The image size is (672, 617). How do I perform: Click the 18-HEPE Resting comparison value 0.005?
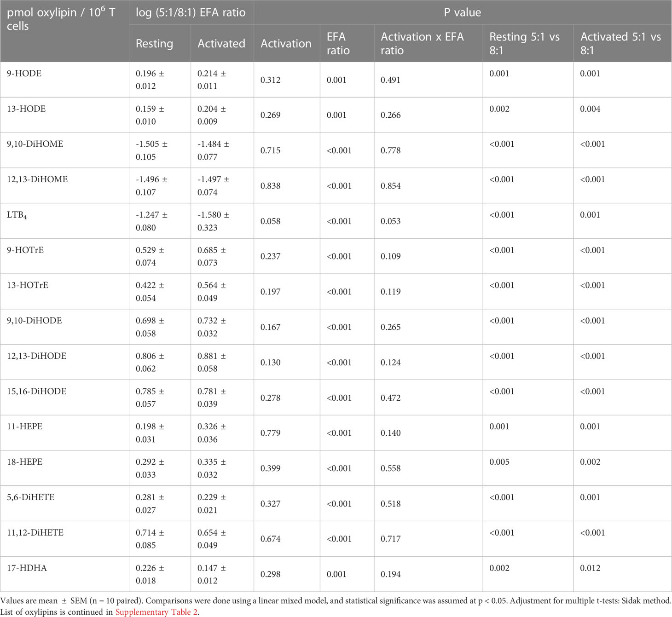tap(499, 462)
